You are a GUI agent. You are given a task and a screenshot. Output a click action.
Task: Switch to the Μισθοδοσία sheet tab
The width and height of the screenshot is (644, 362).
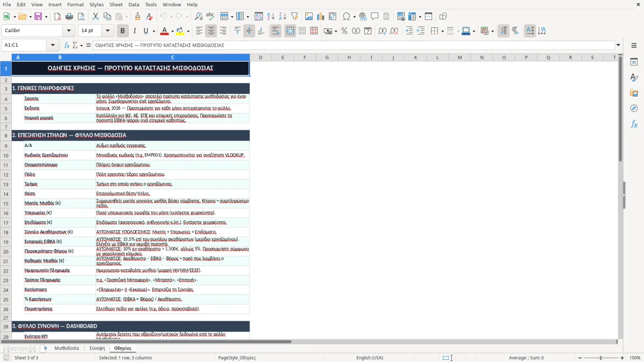click(x=67, y=348)
